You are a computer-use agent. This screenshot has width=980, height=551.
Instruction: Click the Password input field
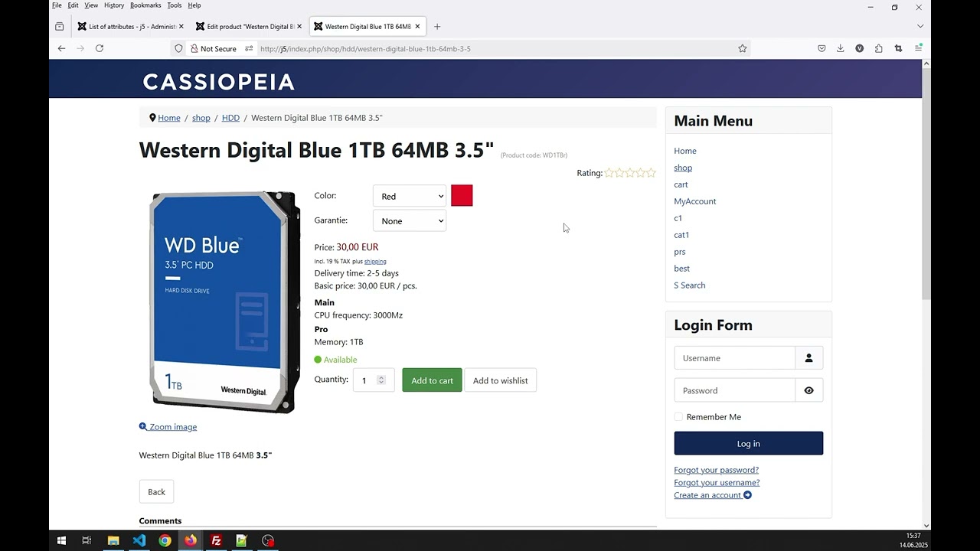point(735,390)
